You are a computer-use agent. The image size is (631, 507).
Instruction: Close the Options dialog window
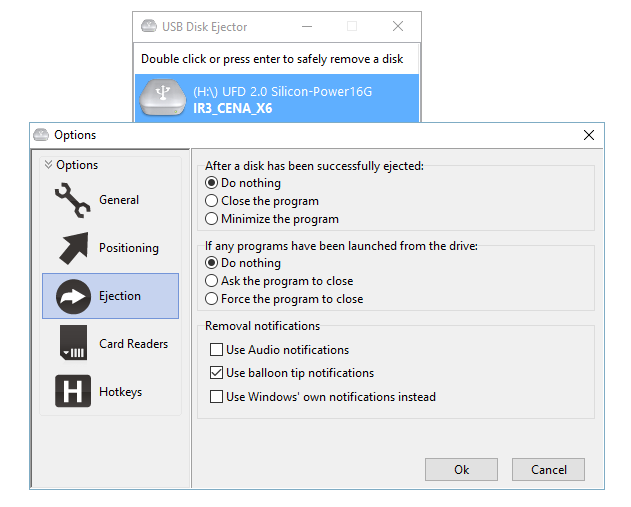point(588,135)
